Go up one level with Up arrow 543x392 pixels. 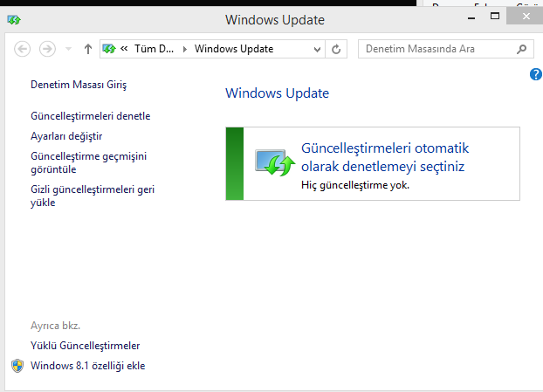coord(88,49)
